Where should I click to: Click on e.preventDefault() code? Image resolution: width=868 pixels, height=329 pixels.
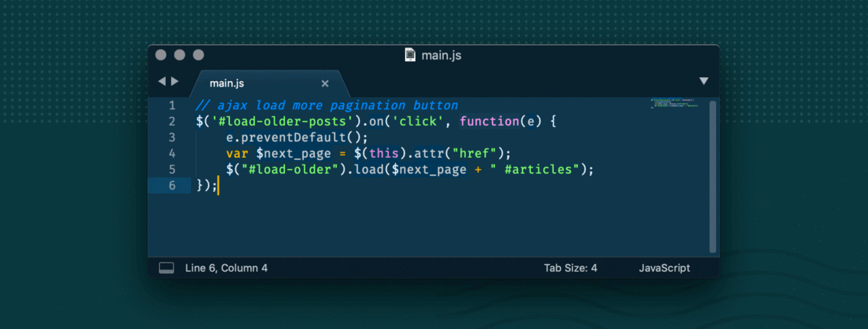click(x=296, y=137)
